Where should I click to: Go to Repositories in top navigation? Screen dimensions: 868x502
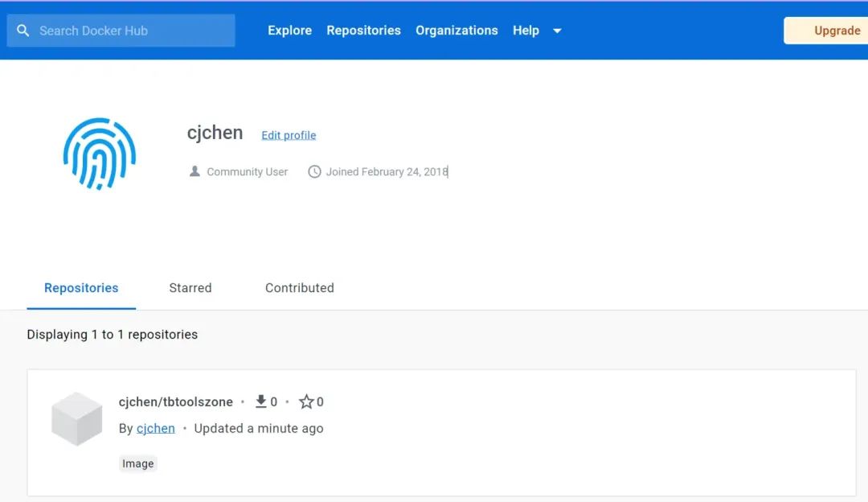pyautogui.click(x=363, y=31)
